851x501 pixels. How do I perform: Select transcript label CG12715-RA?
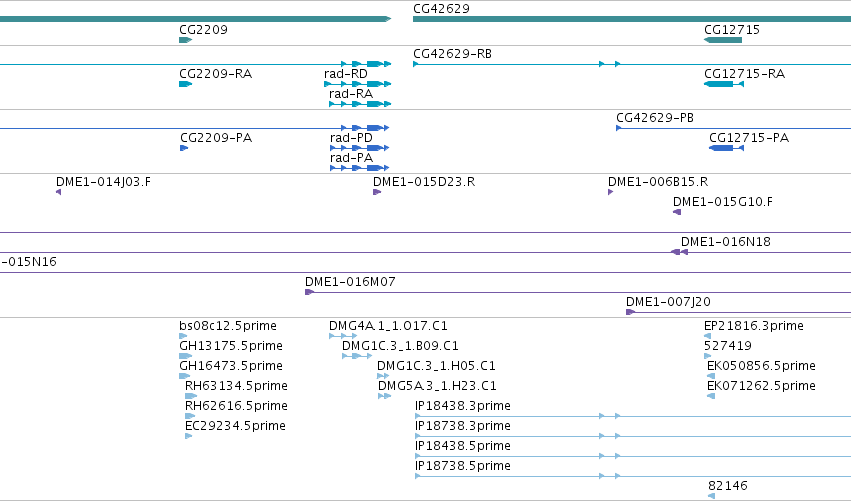point(744,74)
